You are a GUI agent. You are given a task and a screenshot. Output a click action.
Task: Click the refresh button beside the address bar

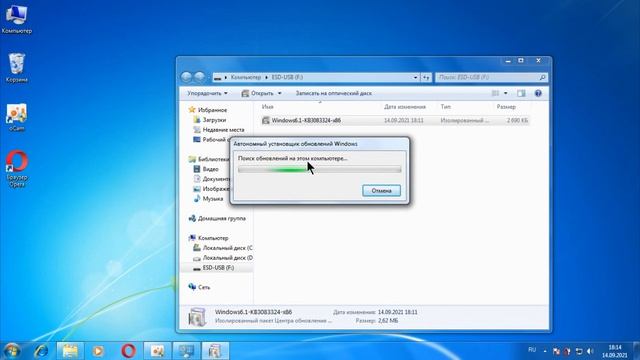(x=426, y=77)
